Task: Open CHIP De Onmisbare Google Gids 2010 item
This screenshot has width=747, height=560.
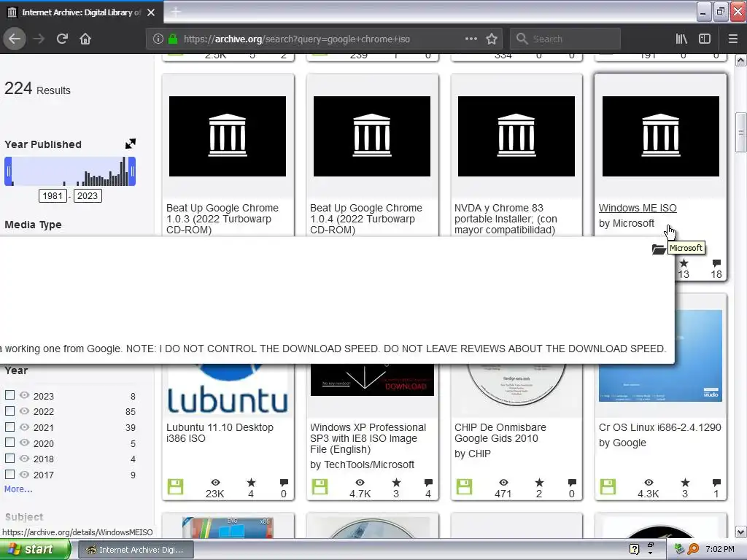Action: click(500, 433)
